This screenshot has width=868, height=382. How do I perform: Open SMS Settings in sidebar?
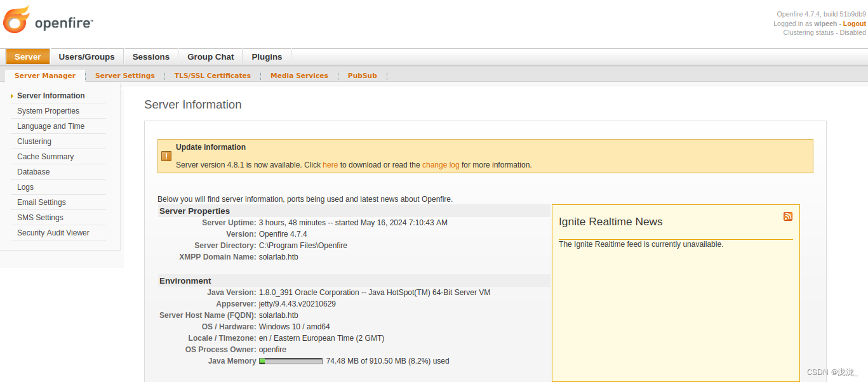40,218
